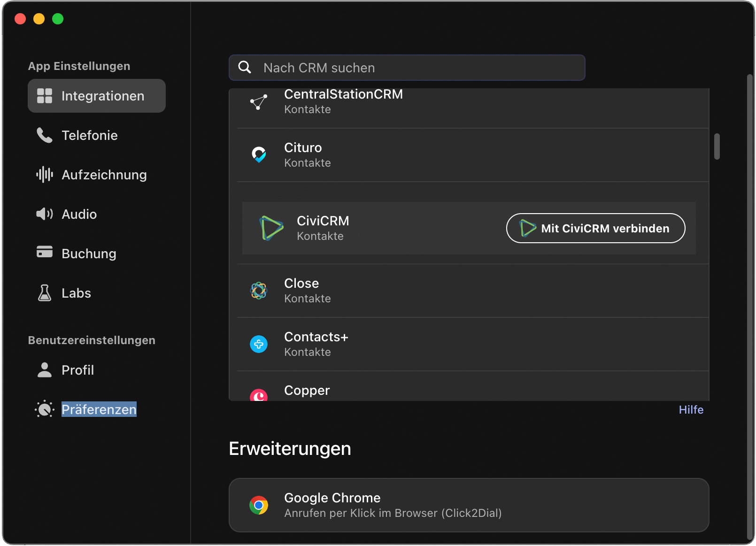Click the Cituro logo icon
The height and width of the screenshot is (546, 756).
tap(259, 154)
